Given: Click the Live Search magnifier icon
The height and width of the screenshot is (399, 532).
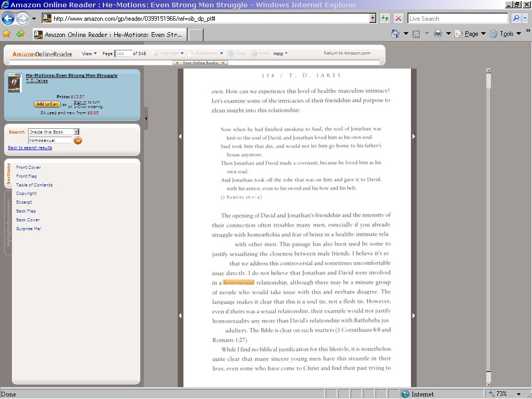Looking at the screenshot, I should pos(516,18).
